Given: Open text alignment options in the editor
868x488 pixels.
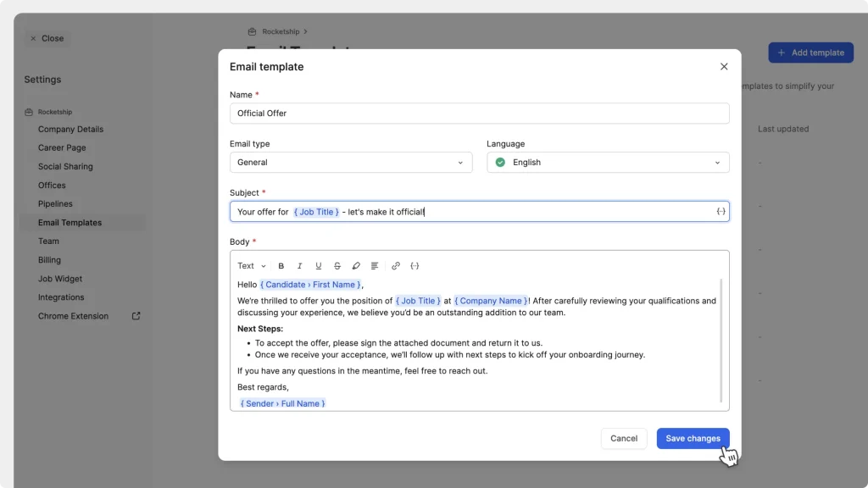Looking at the screenshot, I should (375, 265).
